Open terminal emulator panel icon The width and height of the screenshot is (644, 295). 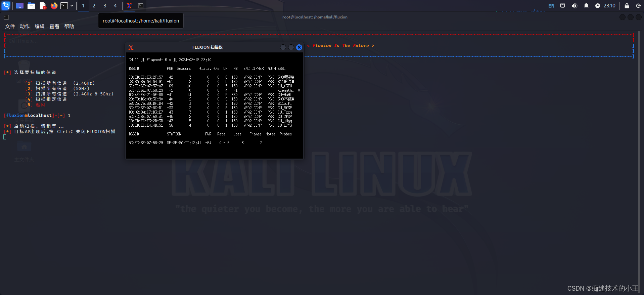tap(64, 6)
